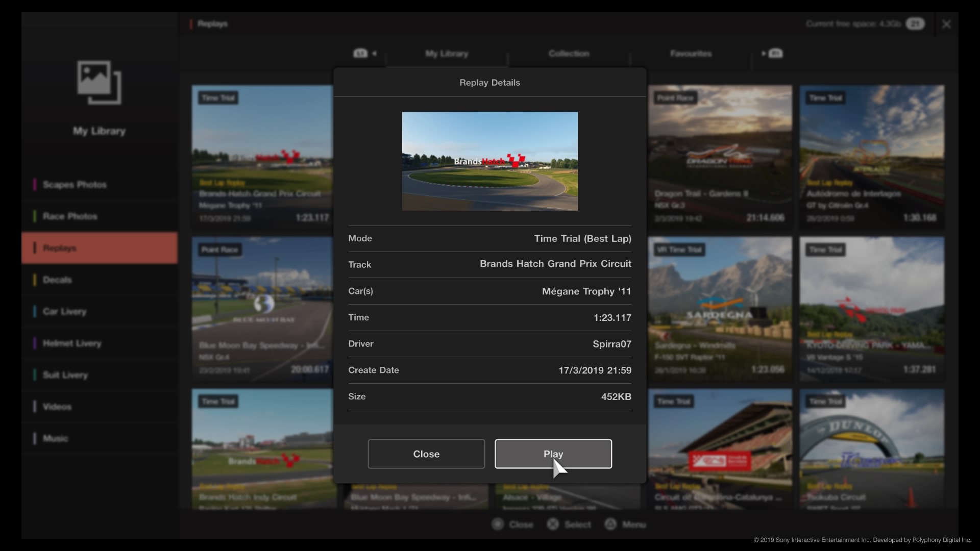Click Play to start replay
The height and width of the screenshot is (551, 980).
click(553, 454)
